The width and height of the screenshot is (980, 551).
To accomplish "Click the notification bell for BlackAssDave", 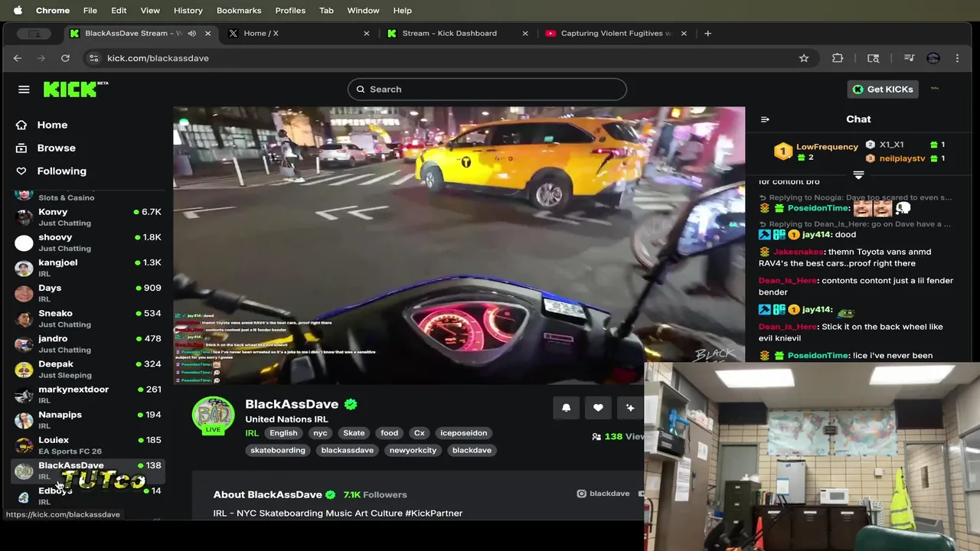I will tap(566, 408).
